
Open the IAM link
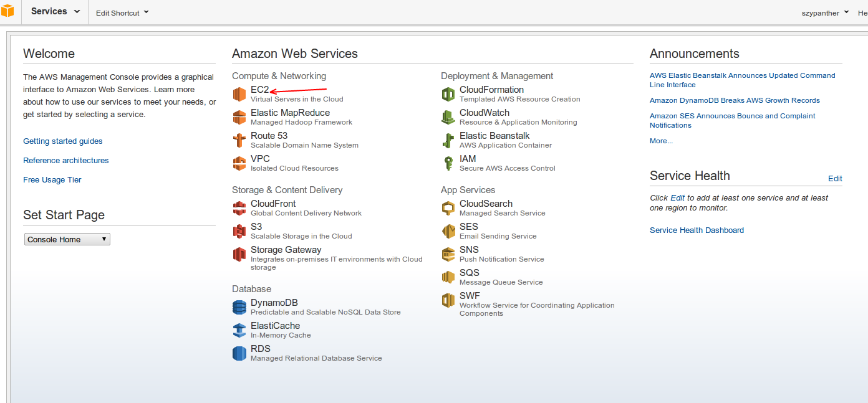tap(468, 159)
